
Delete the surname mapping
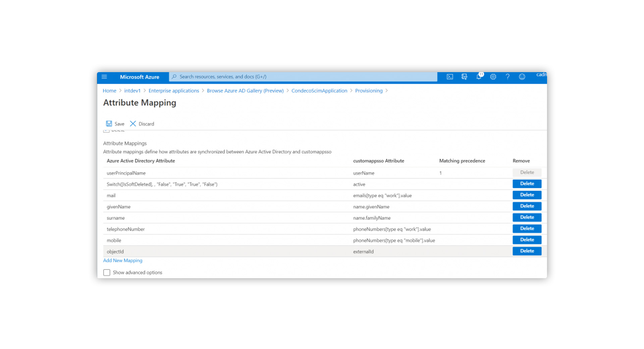tap(527, 217)
